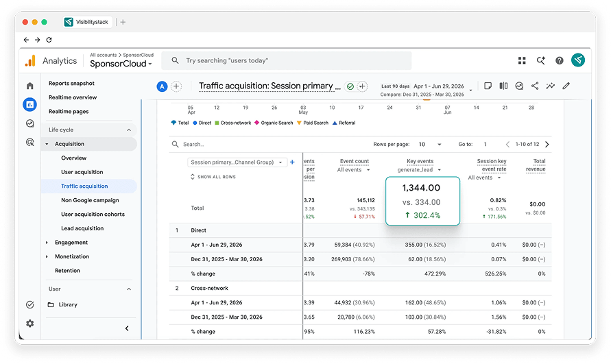
Task: Toggle Paid Search series in legend
Action: 313,123
